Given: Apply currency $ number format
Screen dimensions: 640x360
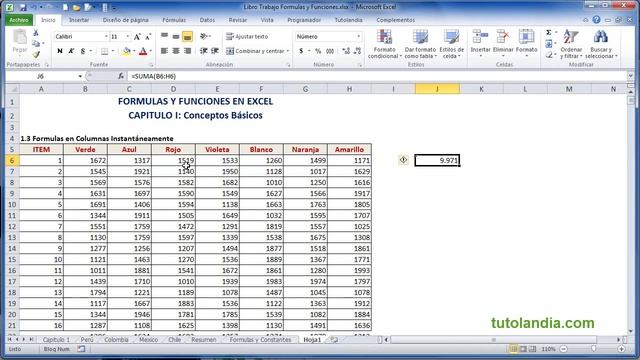Looking at the screenshot, I should point(301,51).
